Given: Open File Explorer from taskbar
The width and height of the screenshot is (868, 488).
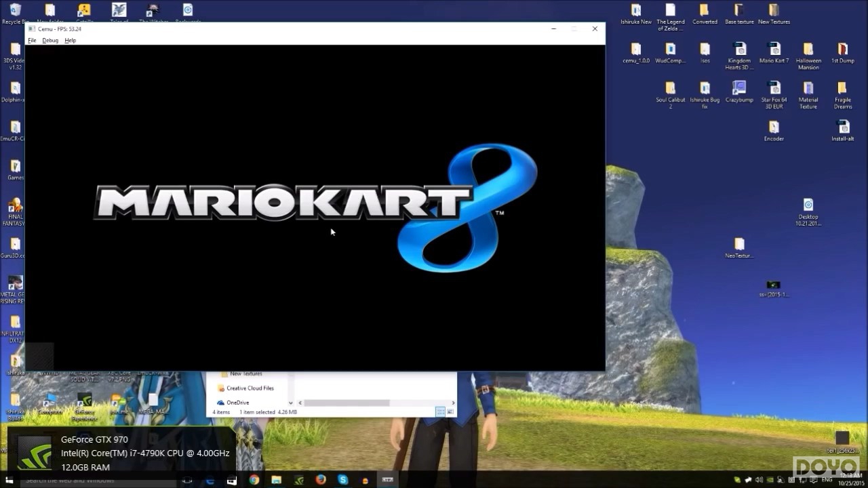Looking at the screenshot, I should [277, 480].
